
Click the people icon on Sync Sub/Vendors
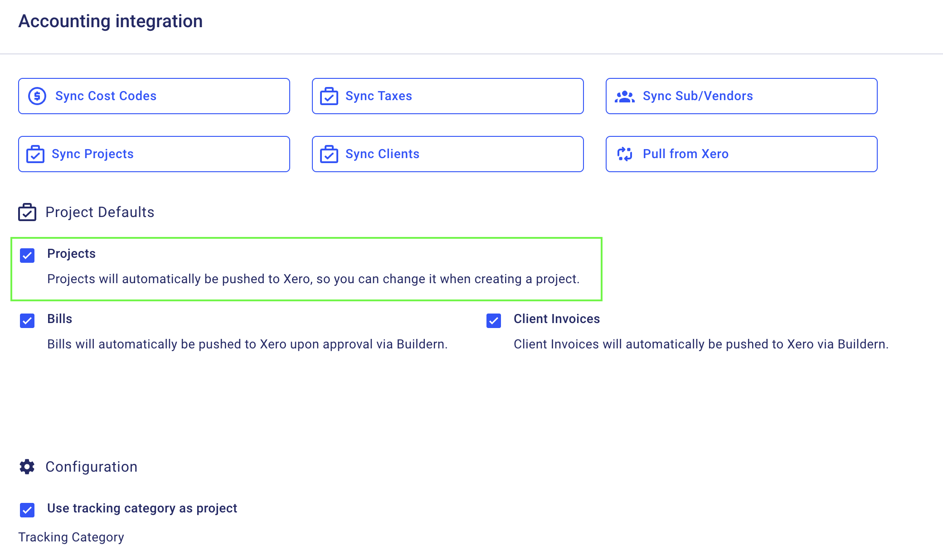pyautogui.click(x=625, y=97)
